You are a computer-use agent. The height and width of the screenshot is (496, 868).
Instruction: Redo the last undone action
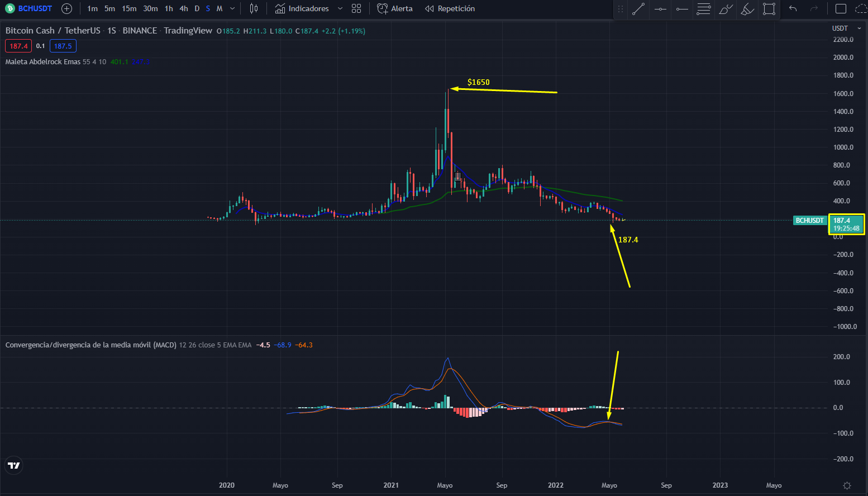814,8
